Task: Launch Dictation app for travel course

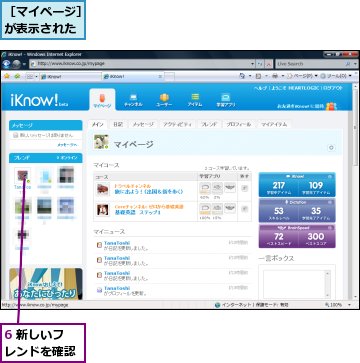Action: coord(217,188)
